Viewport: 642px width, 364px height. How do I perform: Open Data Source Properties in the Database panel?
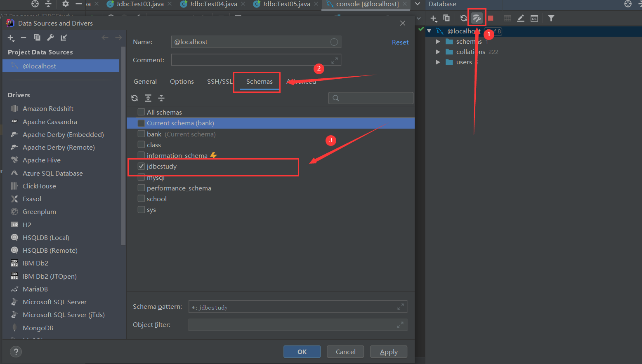477,18
